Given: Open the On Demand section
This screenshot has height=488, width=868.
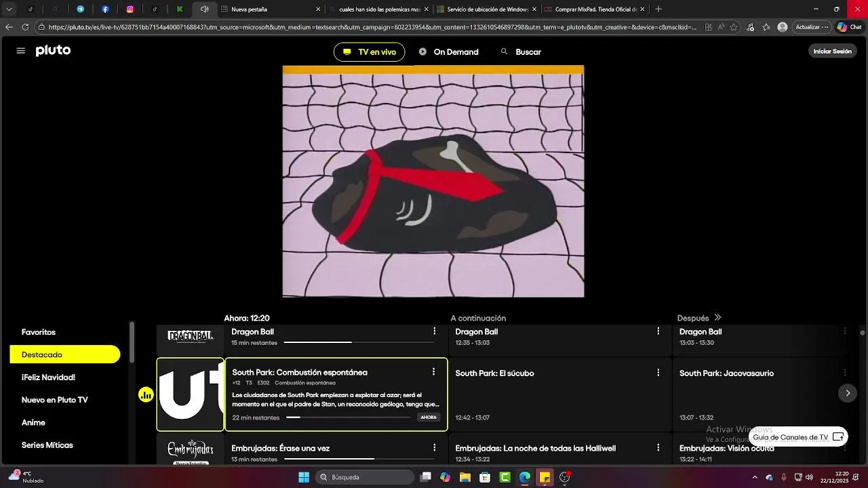Looking at the screenshot, I should point(448,52).
